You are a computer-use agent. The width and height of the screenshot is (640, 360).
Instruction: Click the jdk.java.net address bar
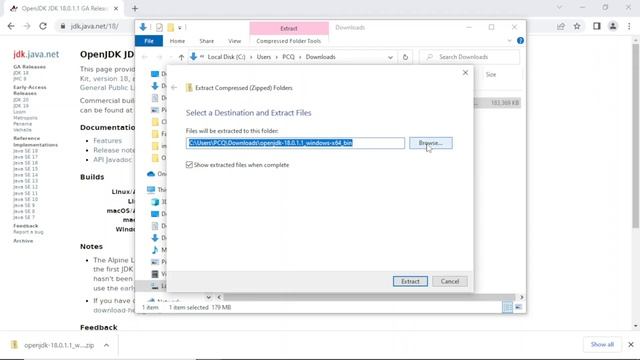tap(94, 26)
